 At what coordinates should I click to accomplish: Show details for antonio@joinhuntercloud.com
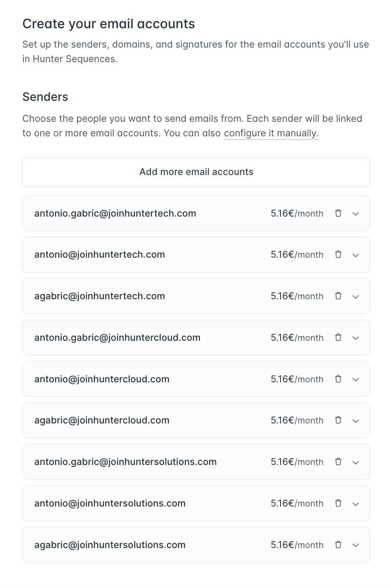point(356,379)
